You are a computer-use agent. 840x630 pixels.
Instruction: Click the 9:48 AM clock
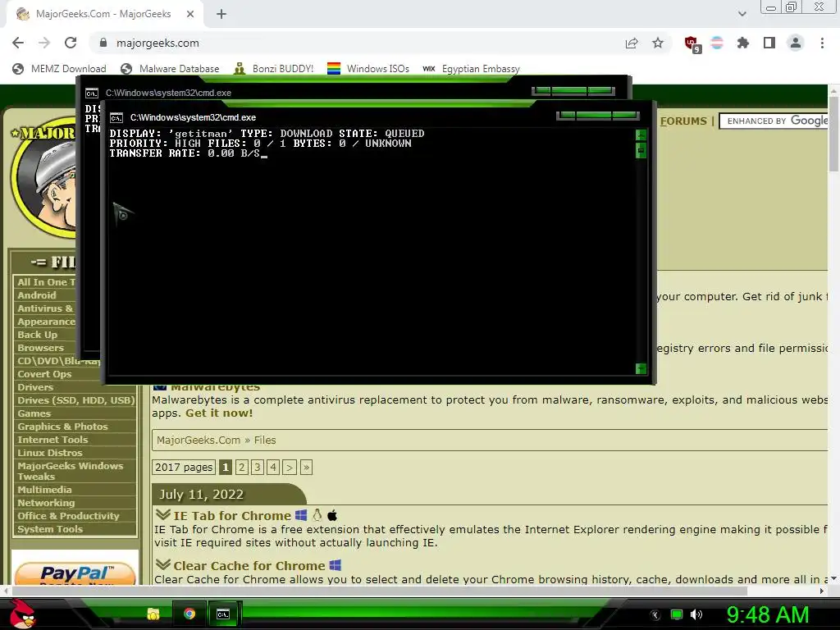click(x=767, y=614)
